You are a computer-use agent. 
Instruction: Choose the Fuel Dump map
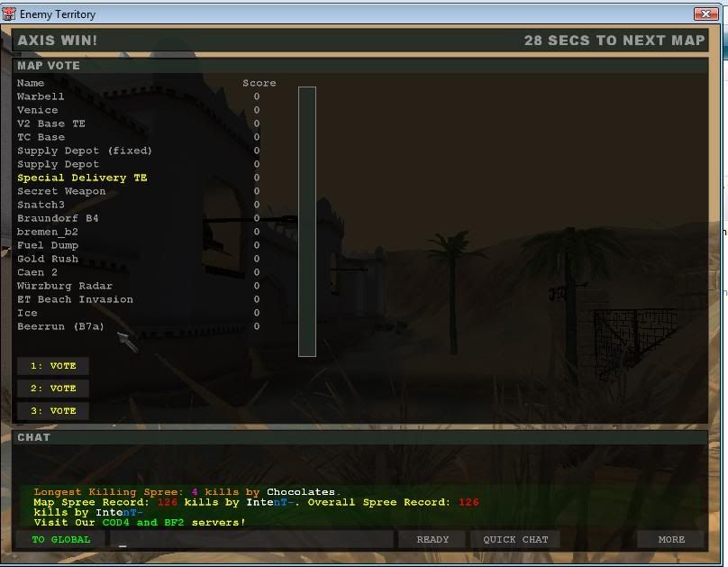[48, 244]
